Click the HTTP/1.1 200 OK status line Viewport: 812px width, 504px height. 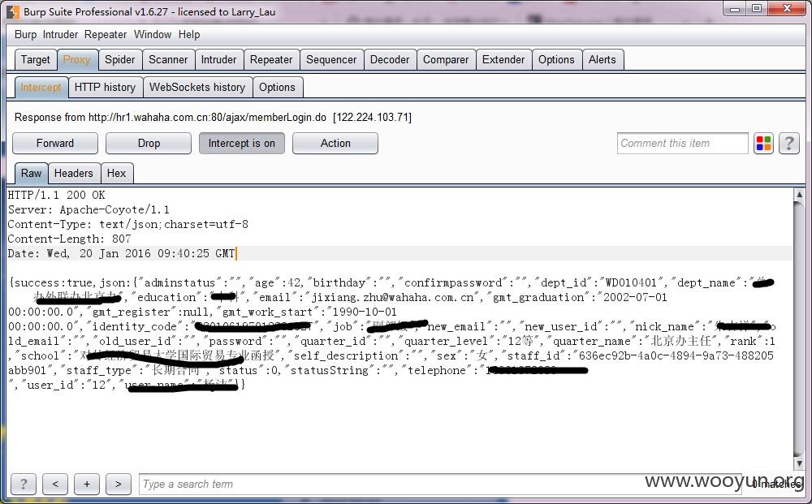[x=57, y=195]
